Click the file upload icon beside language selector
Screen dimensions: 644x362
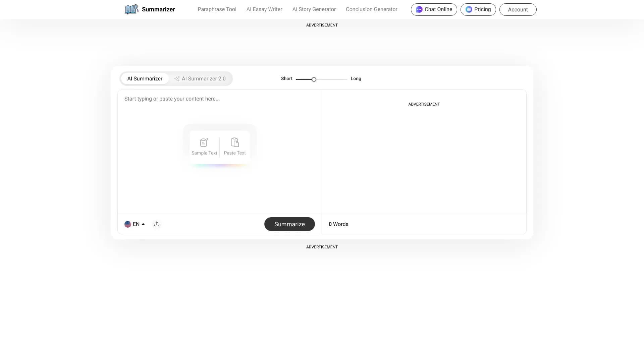point(157,224)
